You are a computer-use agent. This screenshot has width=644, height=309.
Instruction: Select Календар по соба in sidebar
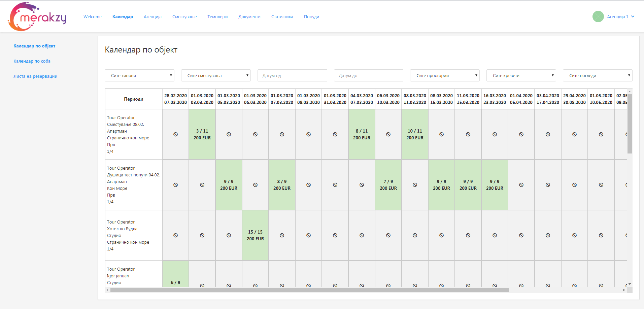pos(32,61)
